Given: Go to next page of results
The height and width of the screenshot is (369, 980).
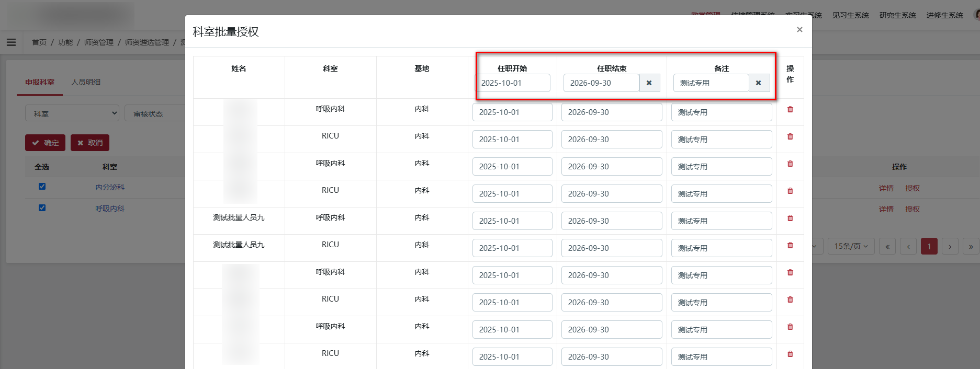Looking at the screenshot, I should tap(950, 246).
